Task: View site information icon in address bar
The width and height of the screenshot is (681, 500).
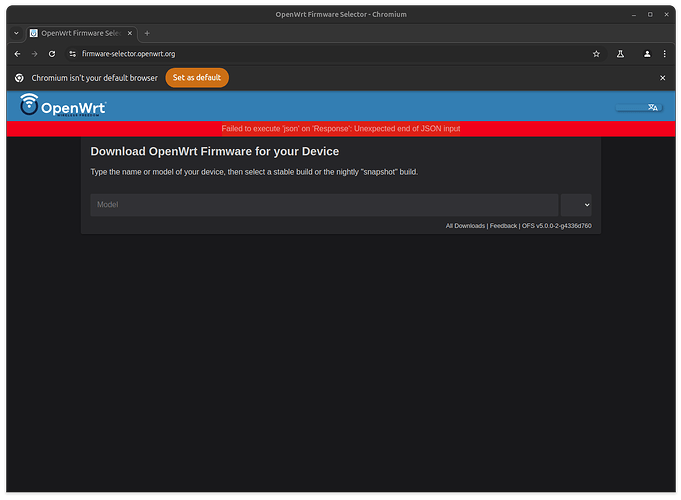Action: 73,54
